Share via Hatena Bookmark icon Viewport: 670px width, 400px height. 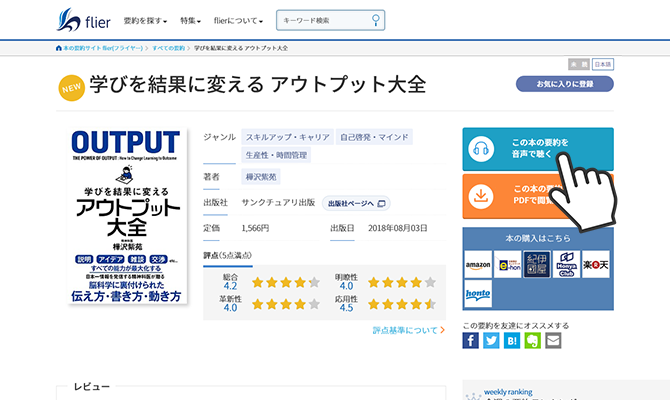click(x=512, y=341)
